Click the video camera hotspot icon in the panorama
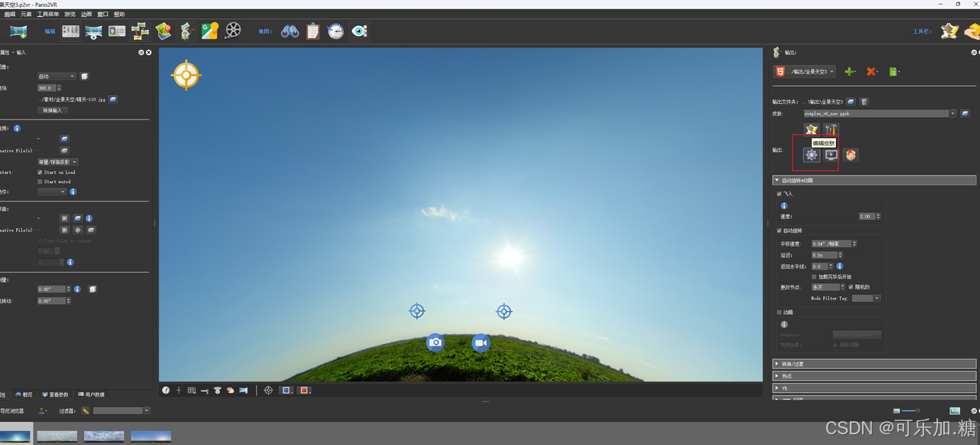 coord(481,342)
